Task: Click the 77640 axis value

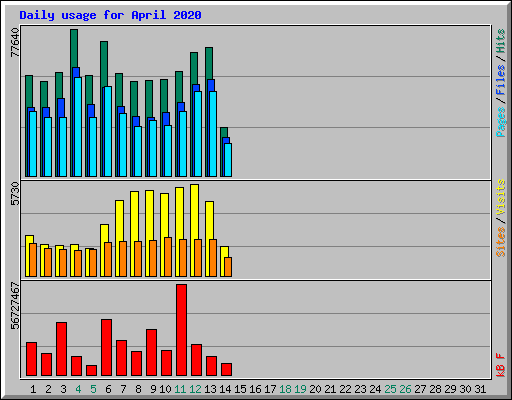Action: tap(15, 42)
